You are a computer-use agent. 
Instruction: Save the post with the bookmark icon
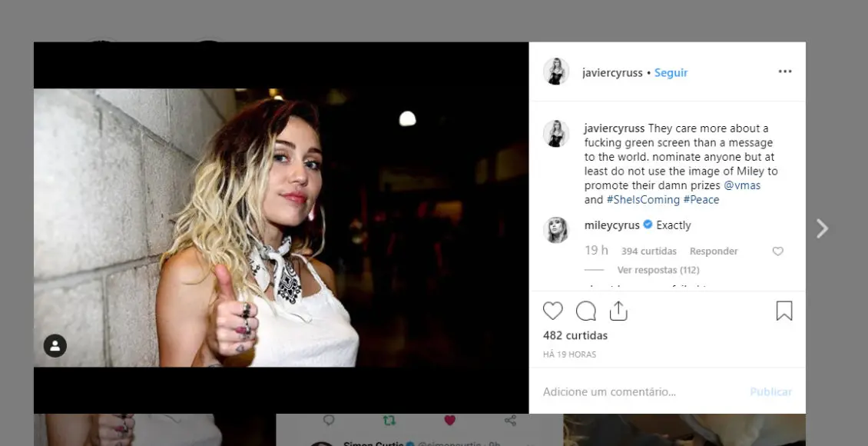[784, 311]
